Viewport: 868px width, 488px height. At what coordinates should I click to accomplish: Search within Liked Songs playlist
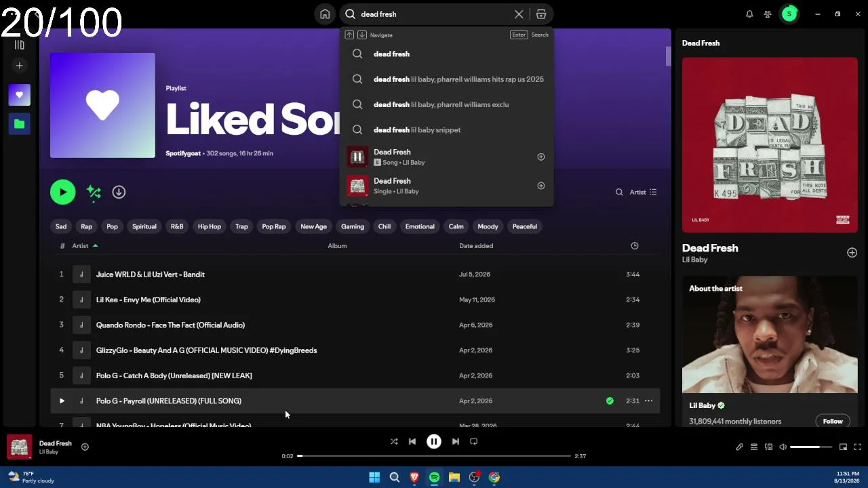pyautogui.click(x=619, y=192)
